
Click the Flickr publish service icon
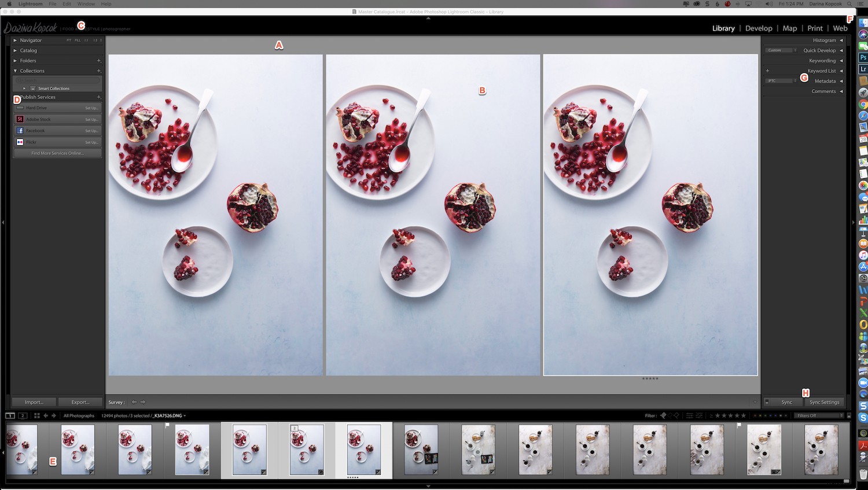[x=19, y=142]
